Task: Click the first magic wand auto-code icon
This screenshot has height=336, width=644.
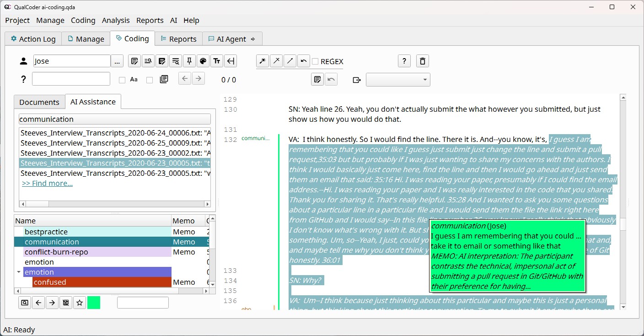Action: [263, 61]
